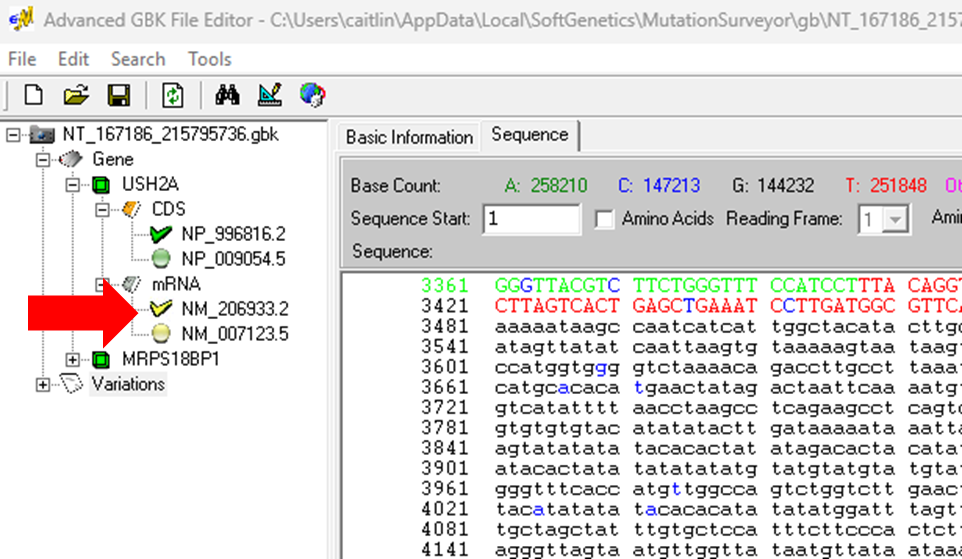
Task: Click the Gene node icon
Action: coord(71,160)
